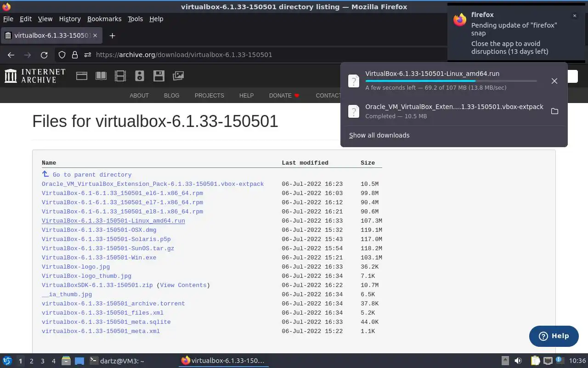This screenshot has height=368, width=588.
Task: Click the Go to parent directory arrow icon
Action: pyautogui.click(x=45, y=174)
